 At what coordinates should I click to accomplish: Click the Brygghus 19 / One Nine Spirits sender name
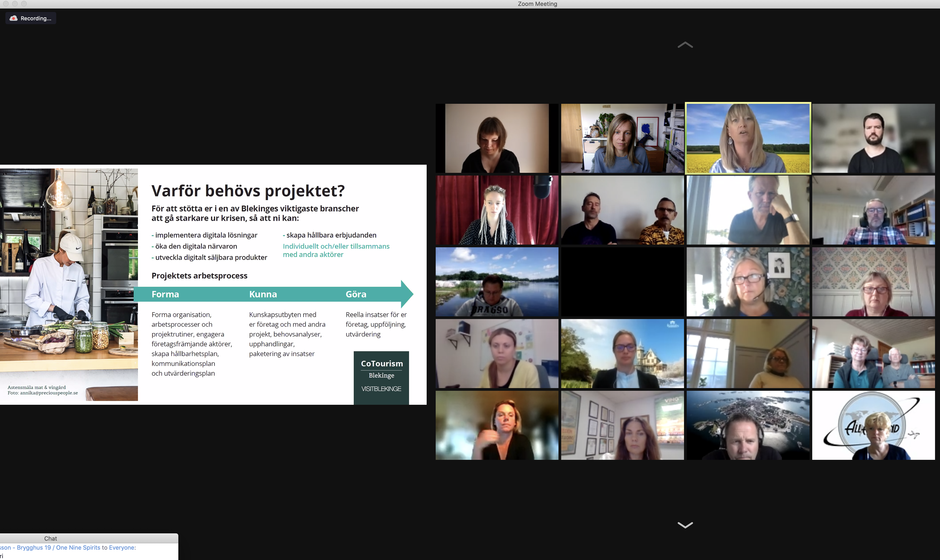(x=58, y=548)
